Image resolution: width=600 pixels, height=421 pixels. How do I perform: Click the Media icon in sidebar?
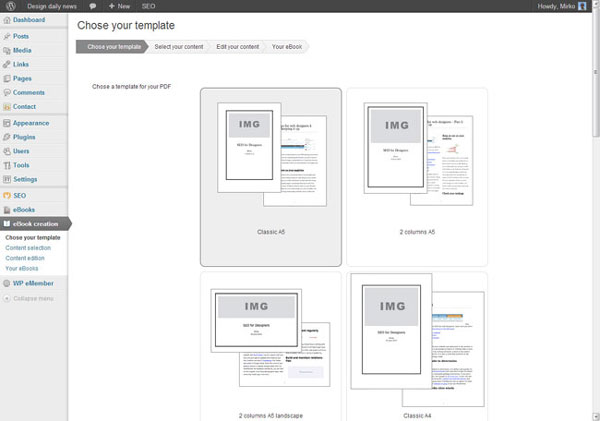click(x=7, y=51)
